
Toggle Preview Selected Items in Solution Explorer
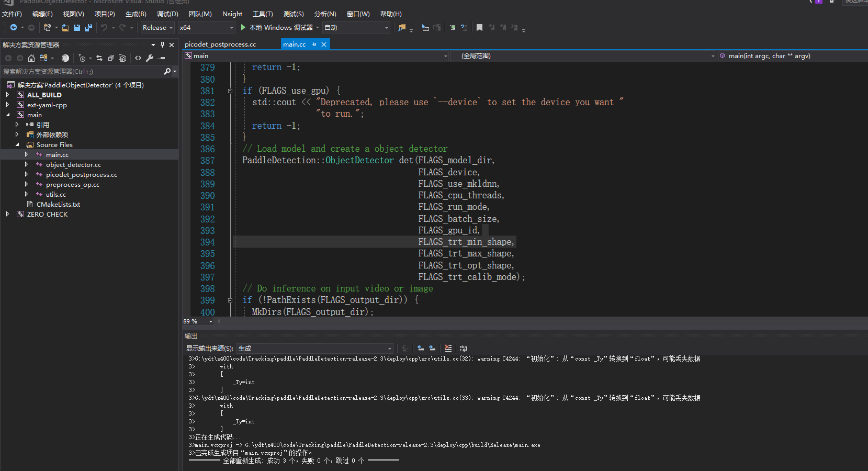click(x=162, y=58)
